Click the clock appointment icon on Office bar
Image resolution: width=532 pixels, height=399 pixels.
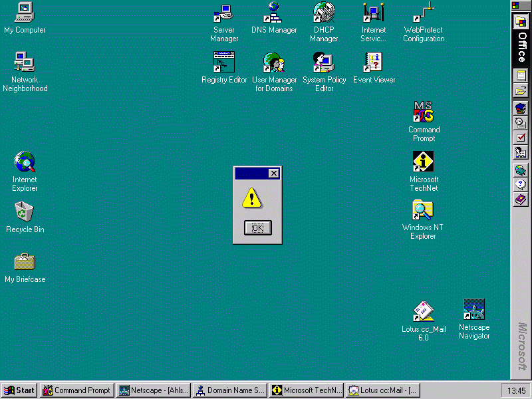(521, 123)
